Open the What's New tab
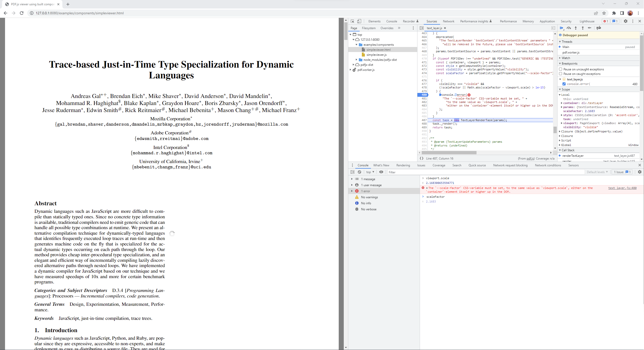The height and width of the screenshot is (350, 644). coord(381,165)
